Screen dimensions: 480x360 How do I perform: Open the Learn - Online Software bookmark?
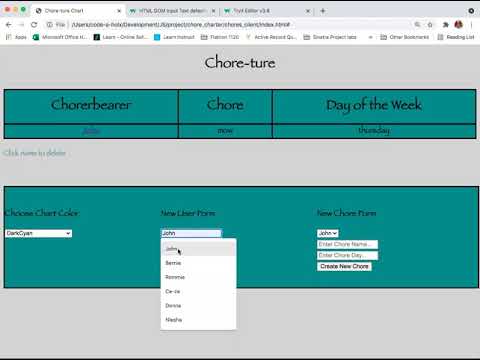coord(121,37)
